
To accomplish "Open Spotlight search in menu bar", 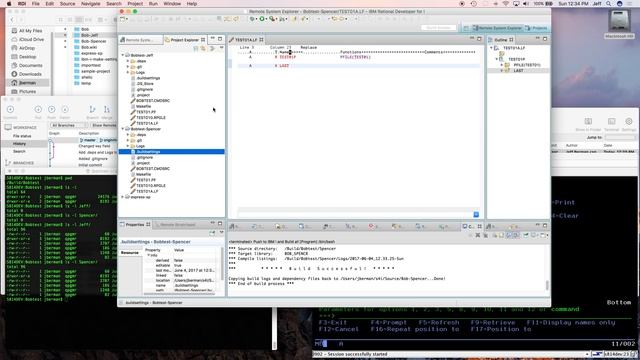I will click(609, 4).
